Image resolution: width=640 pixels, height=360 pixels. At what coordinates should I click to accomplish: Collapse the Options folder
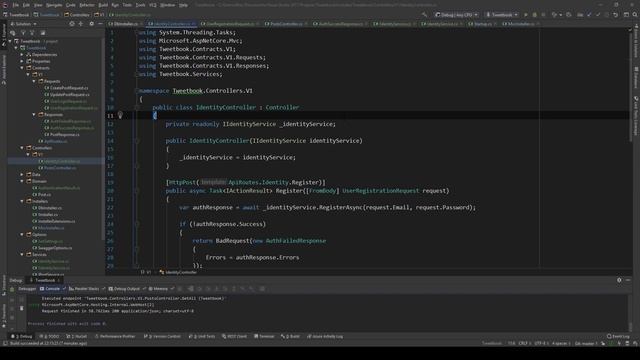(x=22, y=235)
